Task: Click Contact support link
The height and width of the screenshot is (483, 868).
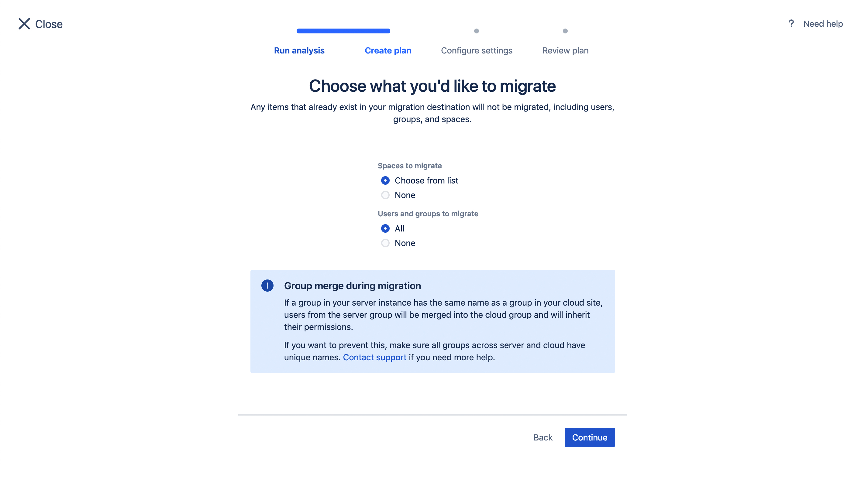Action: (x=374, y=357)
